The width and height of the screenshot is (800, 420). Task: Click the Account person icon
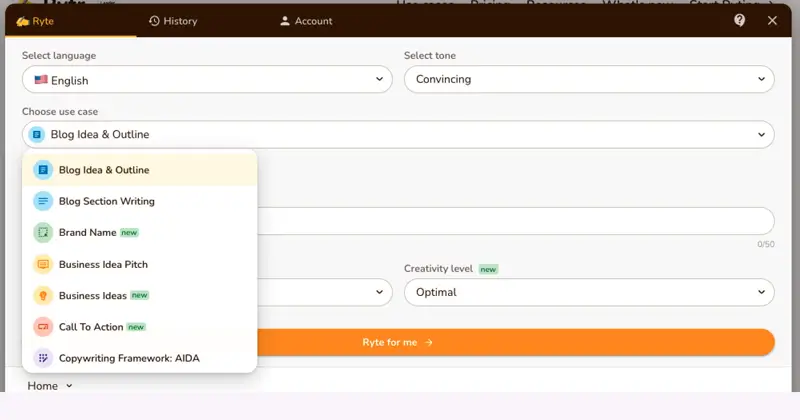point(285,21)
